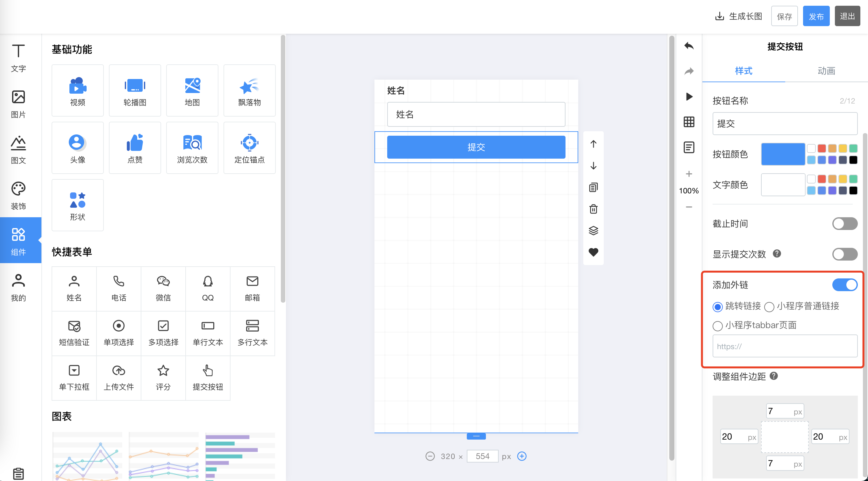The width and height of the screenshot is (868, 481).
Task: Increase canvas height with plus circle
Action: click(x=522, y=456)
